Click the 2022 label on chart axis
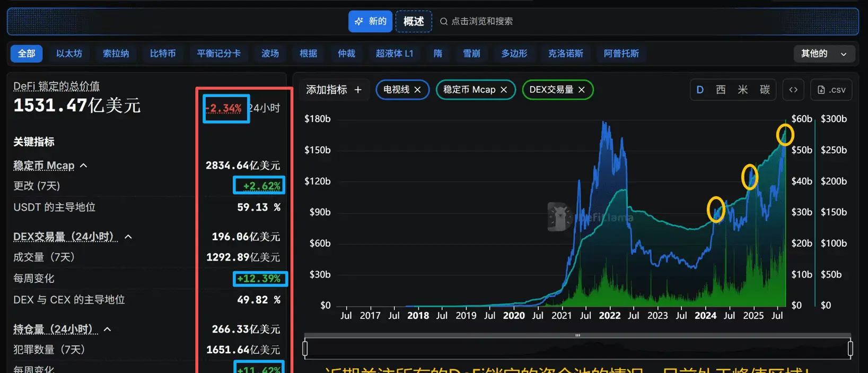The width and height of the screenshot is (868, 373). [x=610, y=316]
